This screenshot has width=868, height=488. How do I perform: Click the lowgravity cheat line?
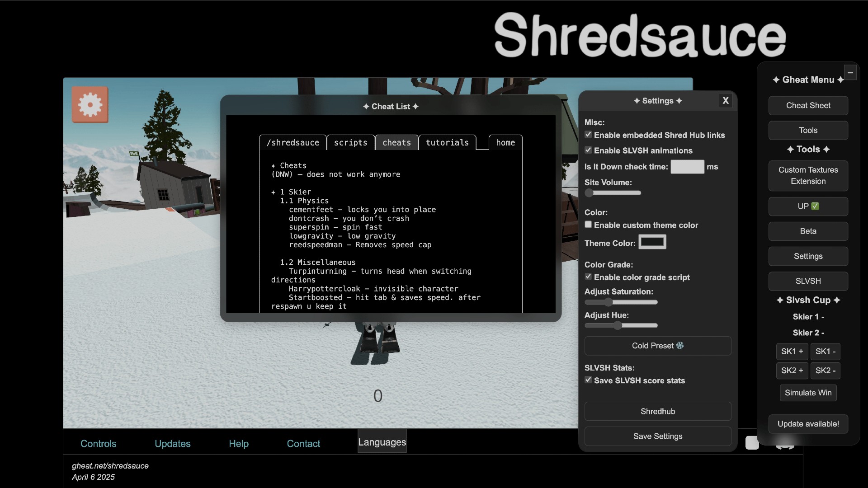(342, 236)
